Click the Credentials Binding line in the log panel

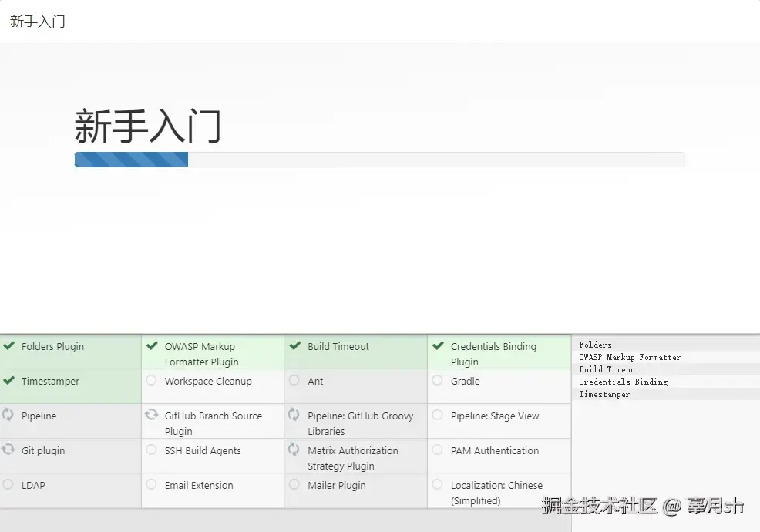click(x=623, y=382)
